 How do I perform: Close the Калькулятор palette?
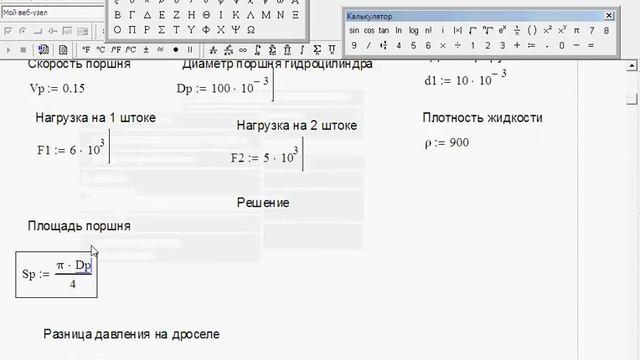click(609, 16)
